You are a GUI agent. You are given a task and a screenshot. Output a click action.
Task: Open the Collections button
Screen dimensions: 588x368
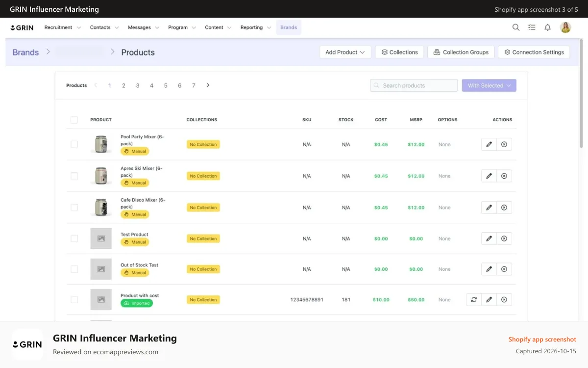pyautogui.click(x=399, y=52)
